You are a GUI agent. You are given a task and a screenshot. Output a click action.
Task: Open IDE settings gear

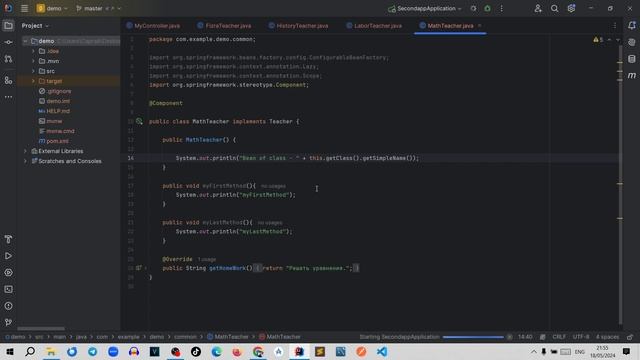point(571,8)
